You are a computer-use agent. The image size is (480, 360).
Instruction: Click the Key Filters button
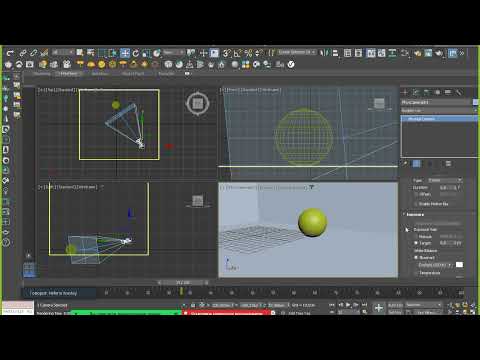[427, 312]
